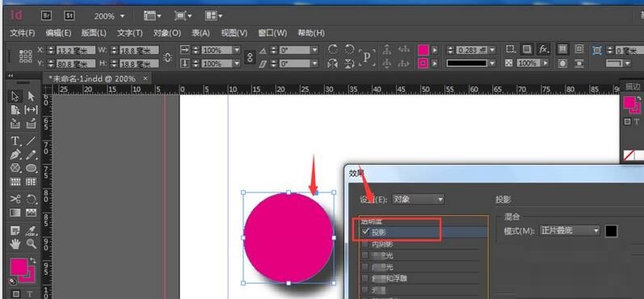
Task: Select the Polygon Frame tool
Action: (x=15, y=168)
